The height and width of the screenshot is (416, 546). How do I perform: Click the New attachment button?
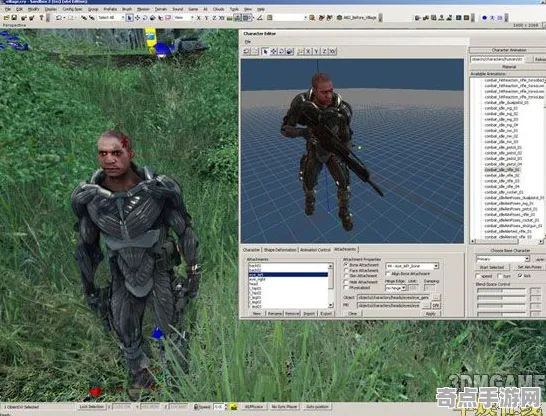(x=257, y=314)
